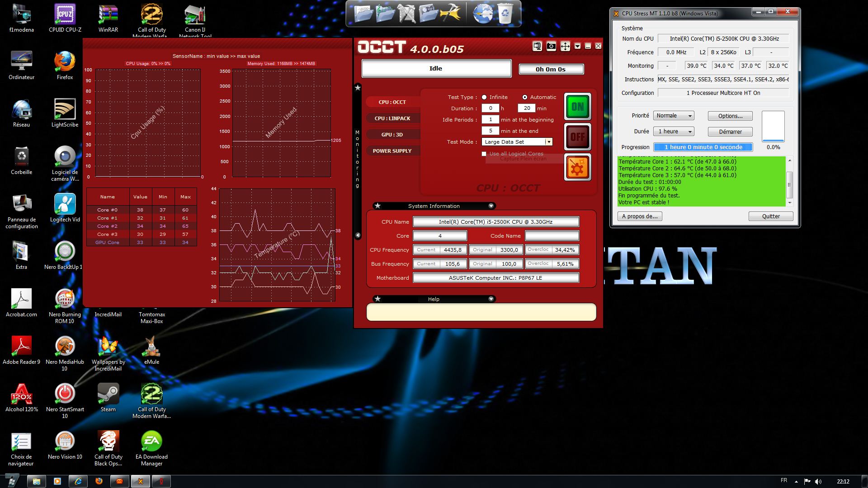Open OCCT settings with orange gear icon
Viewport: 868px width, 488px height.
click(x=577, y=167)
